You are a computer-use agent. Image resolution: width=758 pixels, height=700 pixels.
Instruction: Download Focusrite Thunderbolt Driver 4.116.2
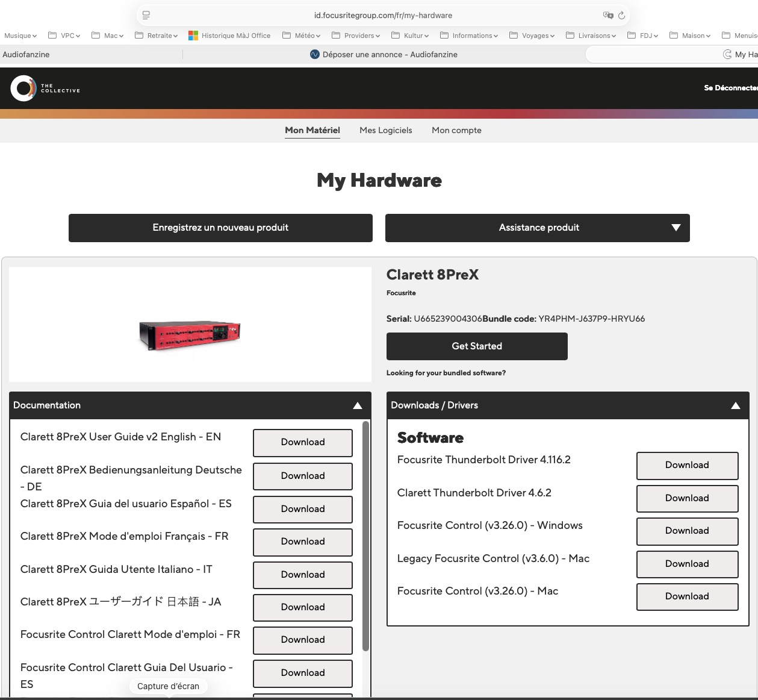688,466
